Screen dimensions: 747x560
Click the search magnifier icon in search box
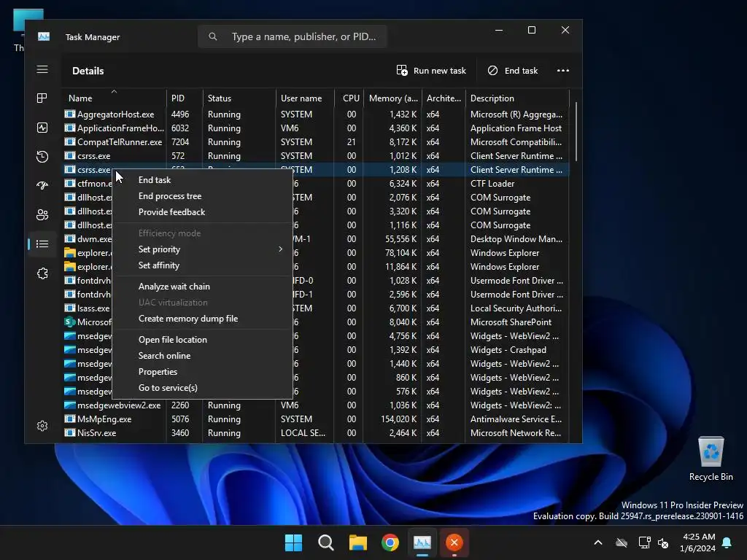point(213,36)
